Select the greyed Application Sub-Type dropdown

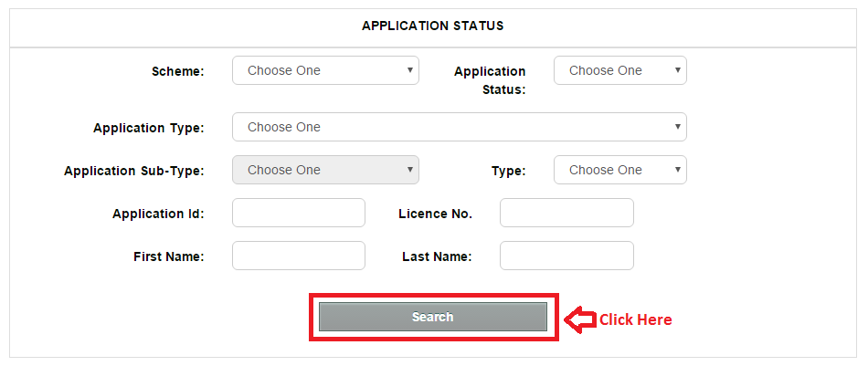(325, 170)
